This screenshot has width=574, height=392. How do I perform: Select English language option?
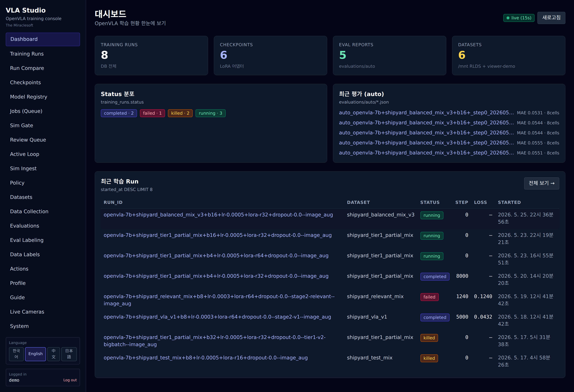point(35,354)
